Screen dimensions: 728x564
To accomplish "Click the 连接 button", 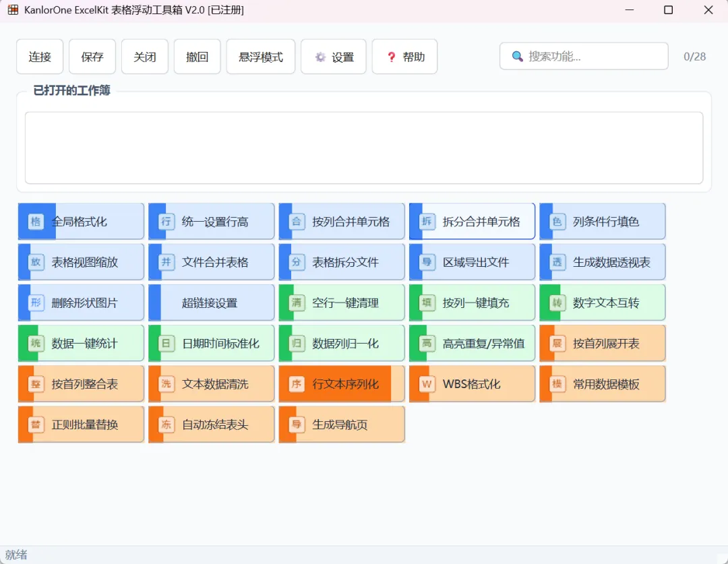I will click(40, 57).
